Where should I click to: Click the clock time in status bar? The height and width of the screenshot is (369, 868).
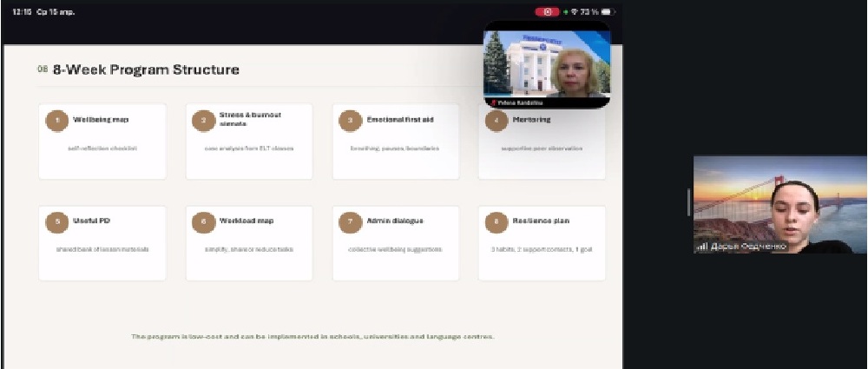click(21, 12)
